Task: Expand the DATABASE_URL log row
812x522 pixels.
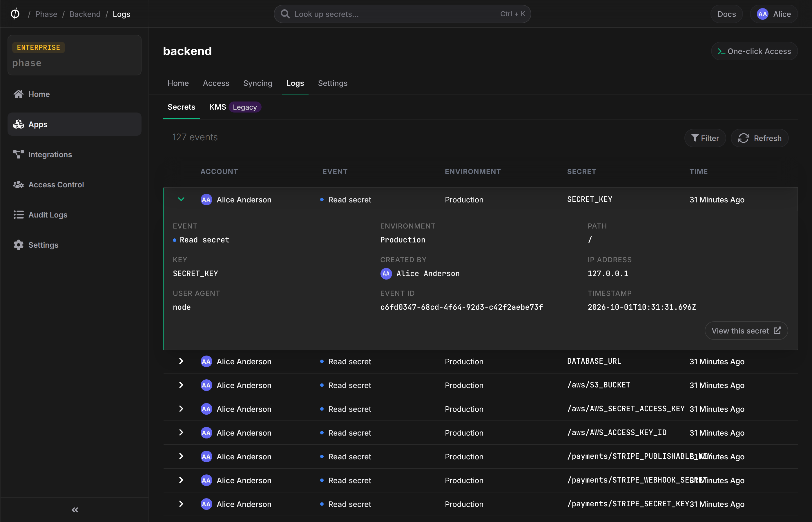Action: [181, 361]
